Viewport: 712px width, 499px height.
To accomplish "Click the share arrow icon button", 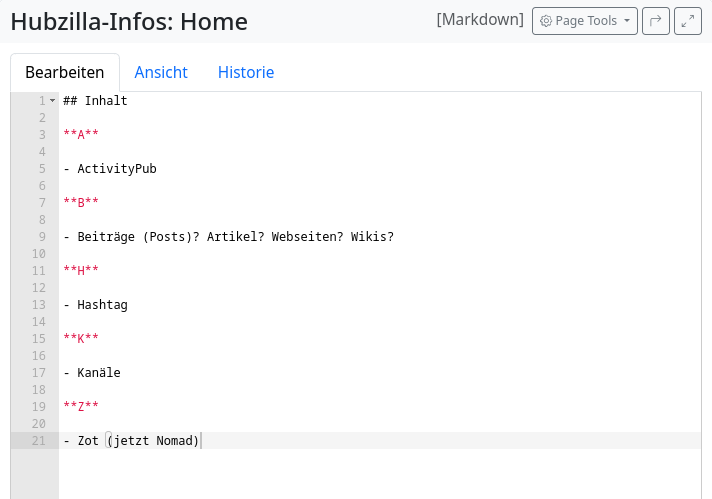I will point(656,21).
